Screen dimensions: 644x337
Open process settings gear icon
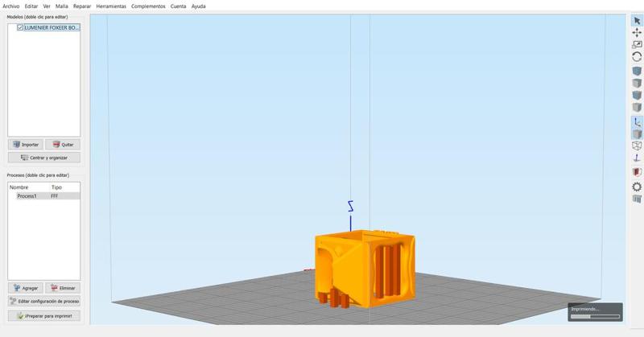pos(637,187)
